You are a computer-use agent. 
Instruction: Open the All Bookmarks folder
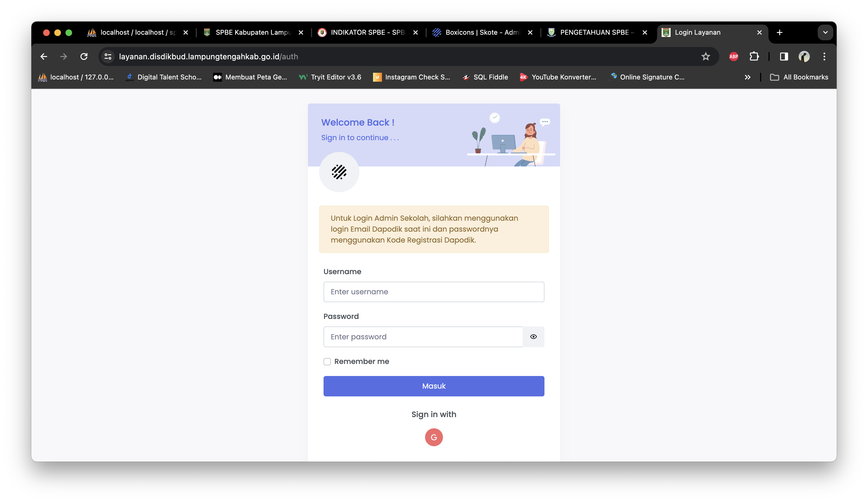pyautogui.click(x=799, y=77)
